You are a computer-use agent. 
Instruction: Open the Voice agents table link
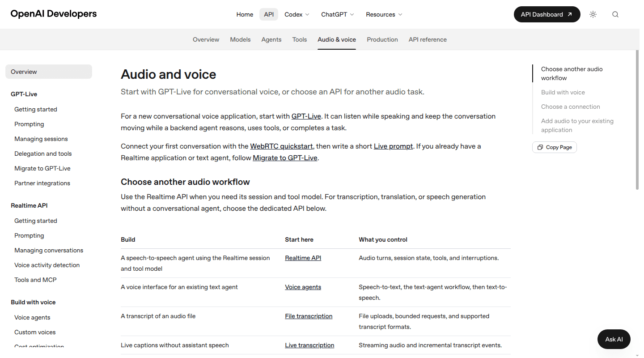(303, 287)
